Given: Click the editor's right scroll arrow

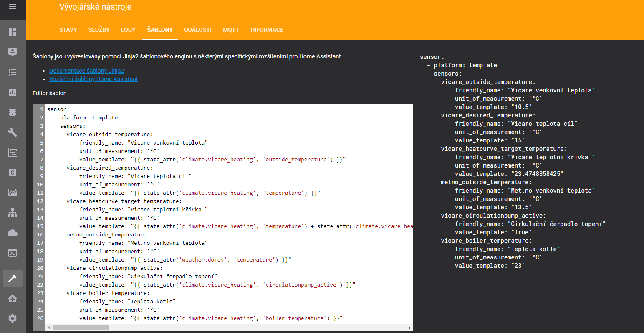Looking at the screenshot, I should click(410, 328).
